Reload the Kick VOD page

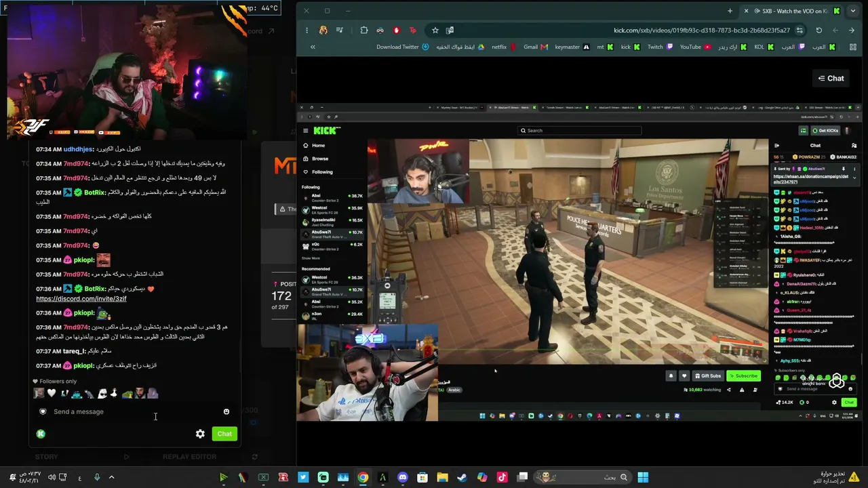click(818, 30)
